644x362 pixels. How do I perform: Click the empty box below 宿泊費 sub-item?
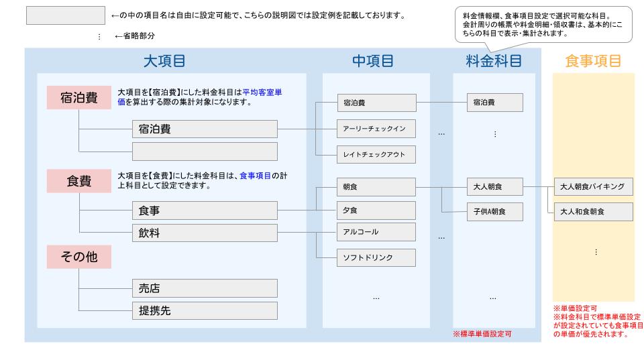[204, 151]
